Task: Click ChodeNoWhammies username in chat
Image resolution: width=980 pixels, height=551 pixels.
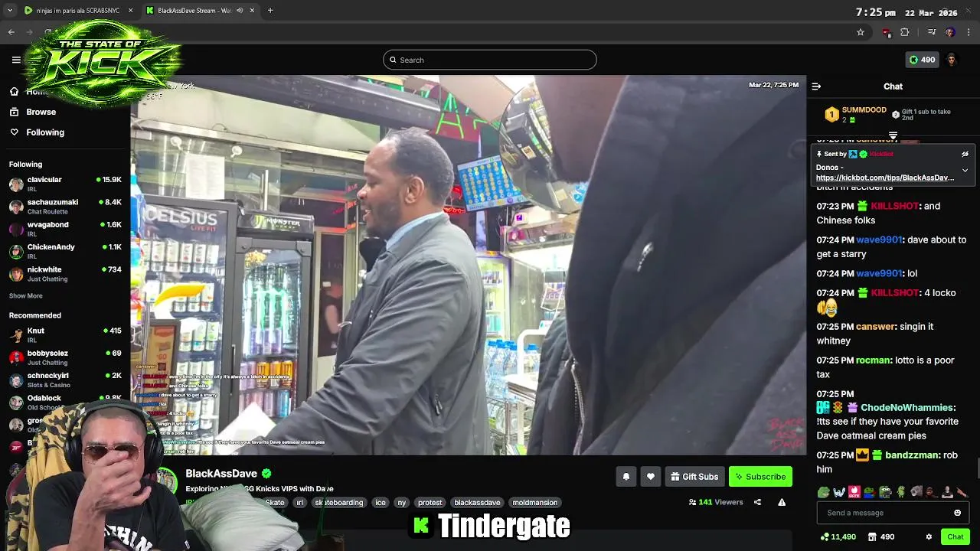Action: [906, 408]
